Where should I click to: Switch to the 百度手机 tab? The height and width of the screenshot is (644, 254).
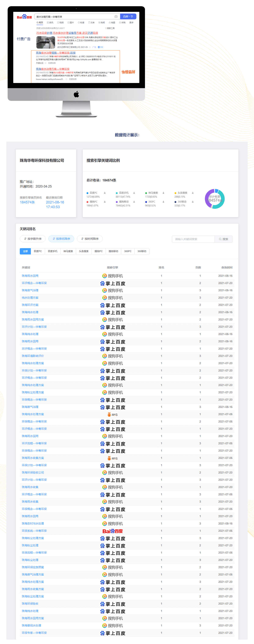(52, 251)
